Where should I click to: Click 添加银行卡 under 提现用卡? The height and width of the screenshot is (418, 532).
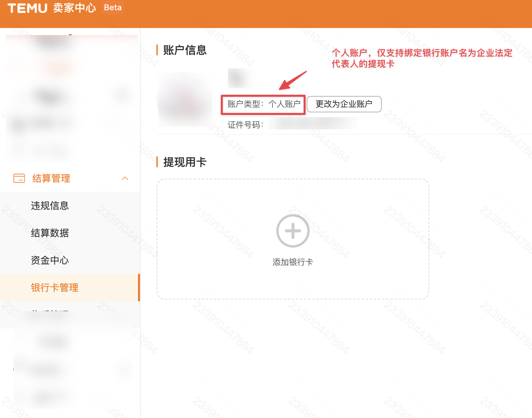click(292, 262)
